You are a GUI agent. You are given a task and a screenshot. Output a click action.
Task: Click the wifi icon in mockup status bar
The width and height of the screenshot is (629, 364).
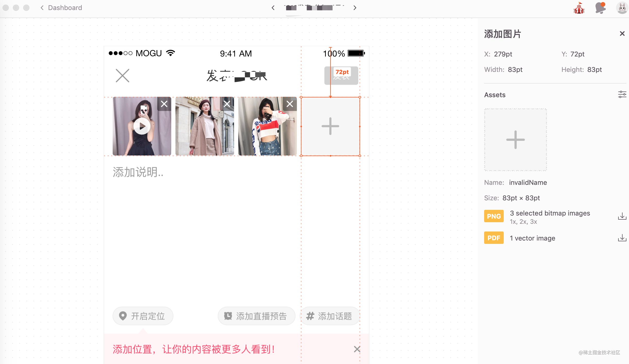(170, 53)
